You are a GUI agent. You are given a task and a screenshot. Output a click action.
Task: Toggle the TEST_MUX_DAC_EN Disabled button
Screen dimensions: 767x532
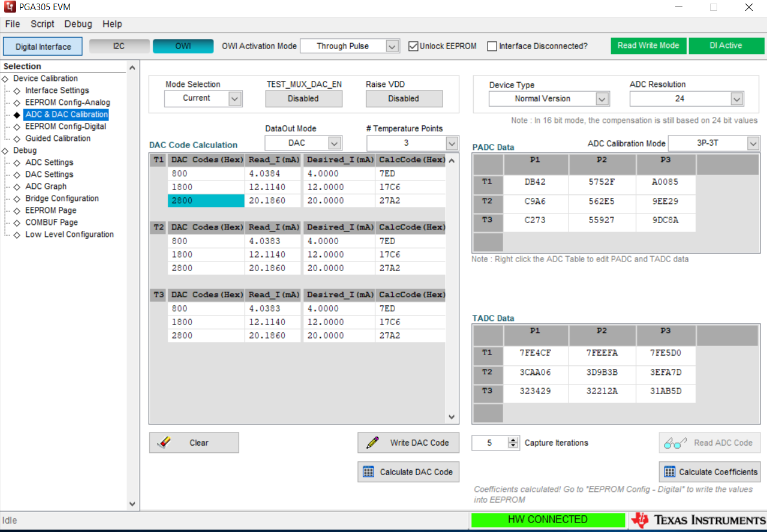coord(303,98)
